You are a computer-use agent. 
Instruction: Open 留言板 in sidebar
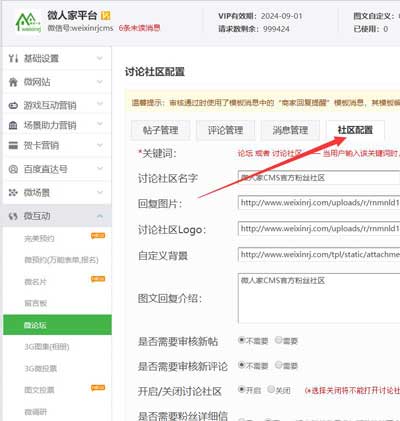(x=35, y=303)
